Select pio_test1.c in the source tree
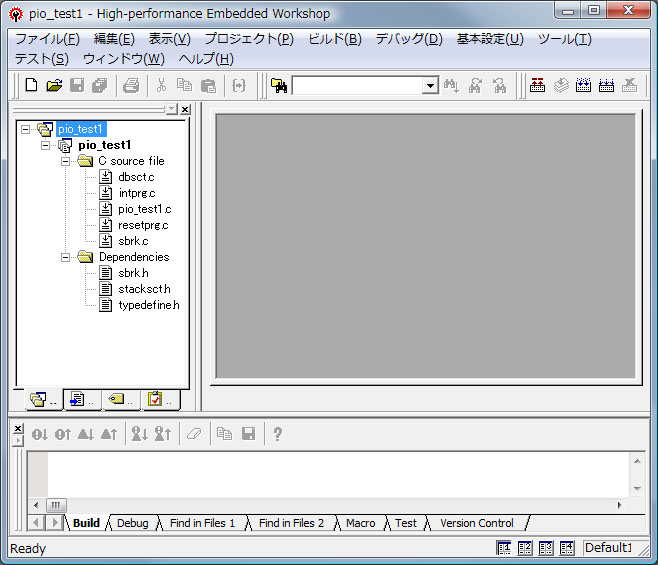The width and height of the screenshot is (658, 565). (x=144, y=209)
